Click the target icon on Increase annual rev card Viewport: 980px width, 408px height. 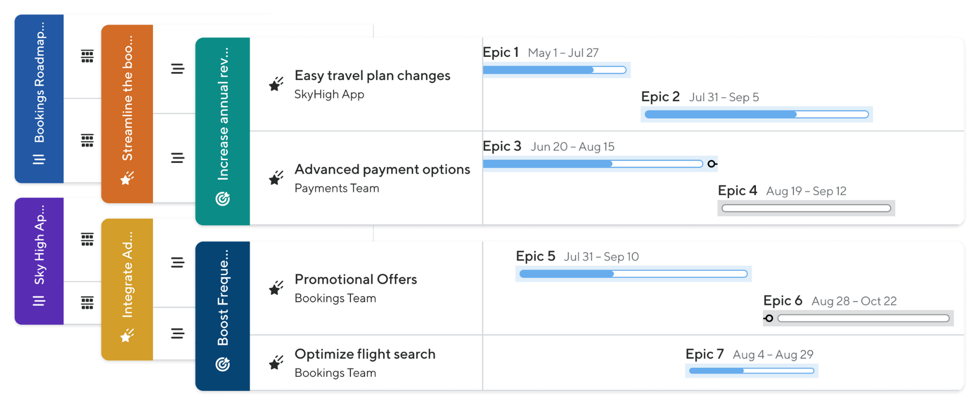(x=222, y=199)
